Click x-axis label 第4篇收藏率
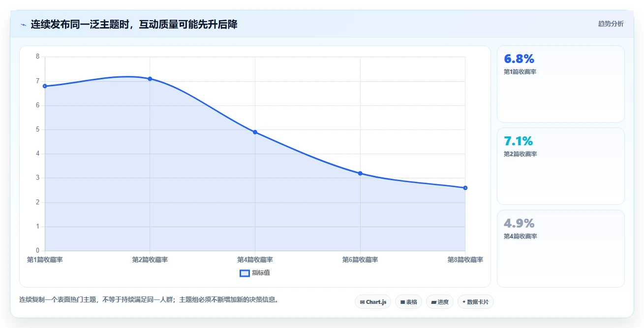Image resolution: width=644 pixels, height=328 pixels. point(255,260)
